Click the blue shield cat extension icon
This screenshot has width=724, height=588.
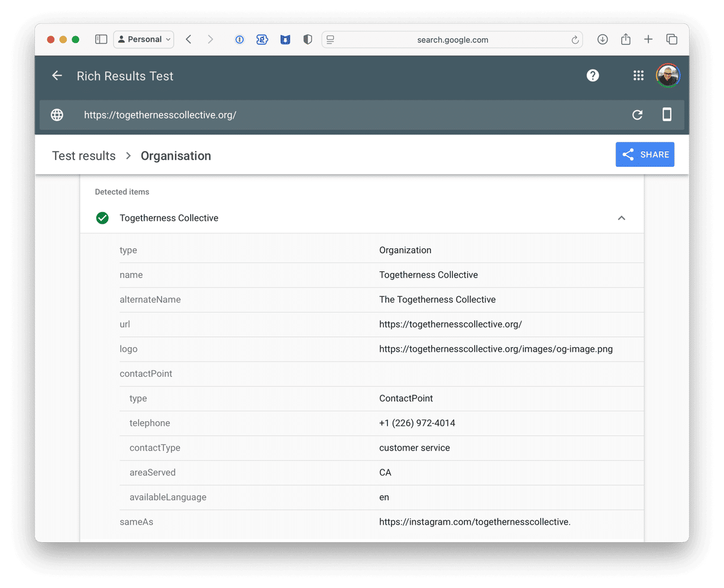pos(285,40)
